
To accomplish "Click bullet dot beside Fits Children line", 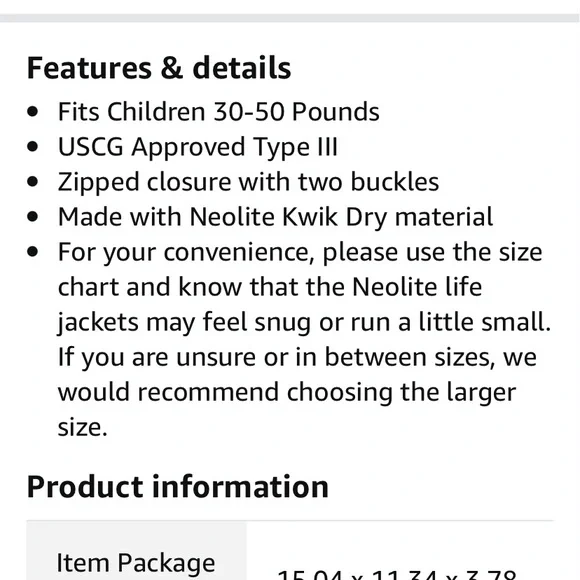I will coord(33,112).
